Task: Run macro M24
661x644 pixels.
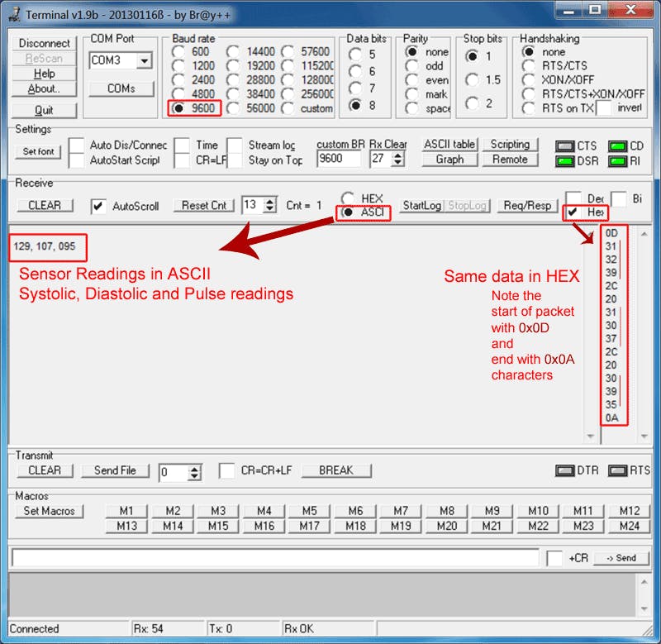Action: [630, 526]
